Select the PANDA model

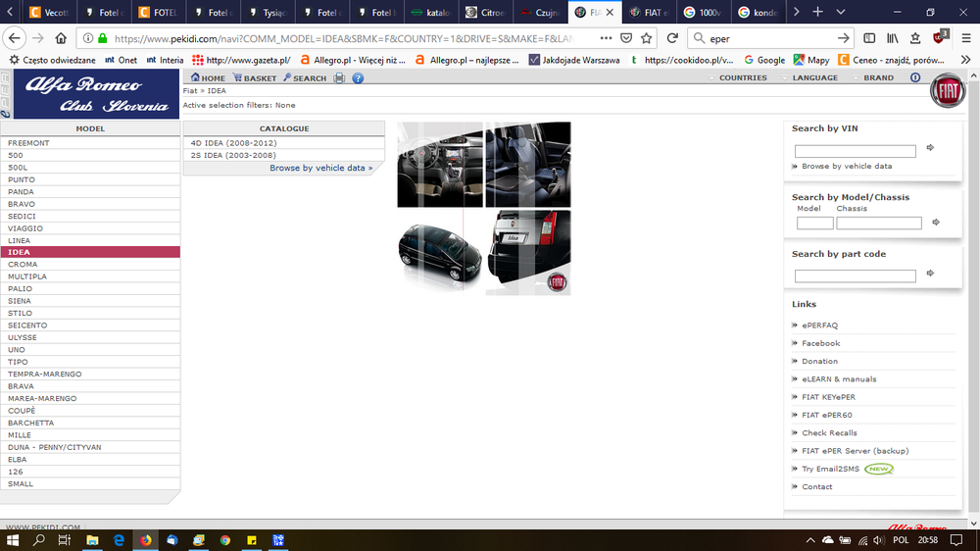tap(90, 192)
